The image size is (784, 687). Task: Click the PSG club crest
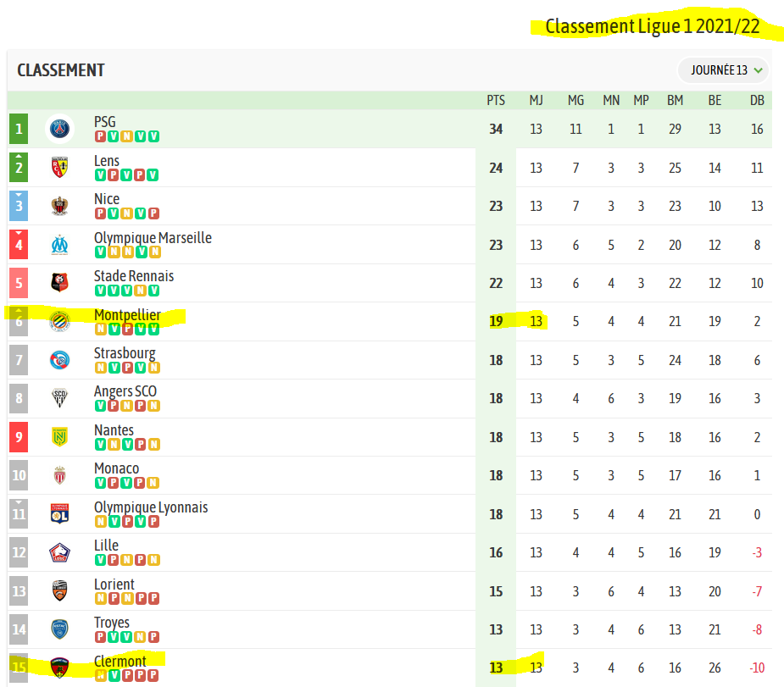point(59,129)
